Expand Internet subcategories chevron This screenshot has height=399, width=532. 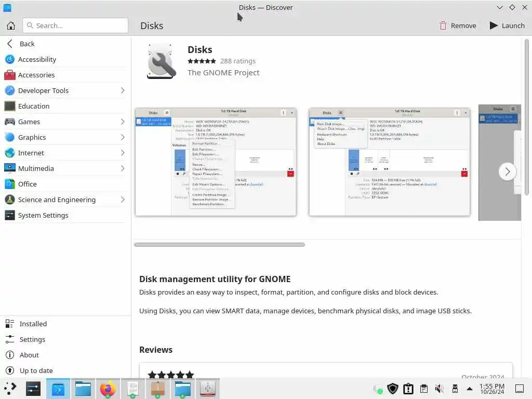[123, 153]
